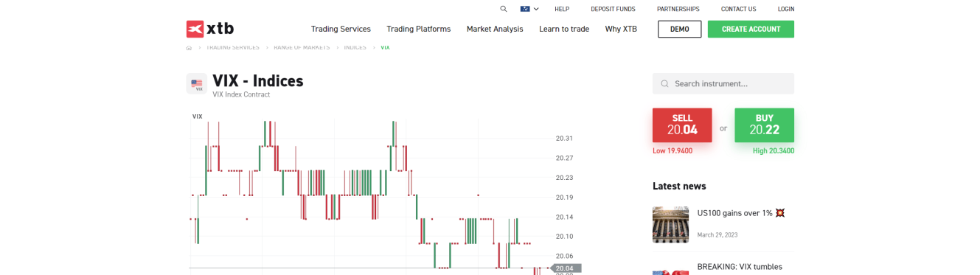980x275 pixels.
Task: Open the US100 gains news thumbnail
Action: pyautogui.click(x=670, y=224)
